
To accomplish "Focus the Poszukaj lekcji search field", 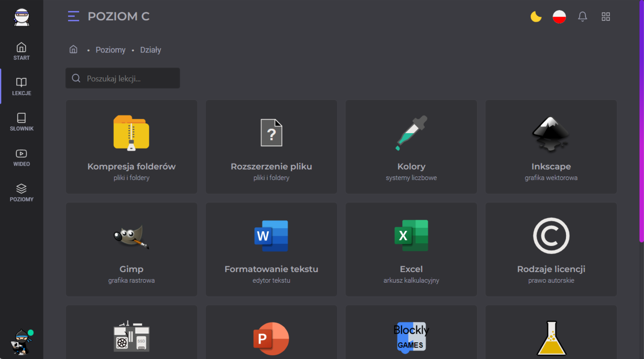I will pyautogui.click(x=123, y=78).
